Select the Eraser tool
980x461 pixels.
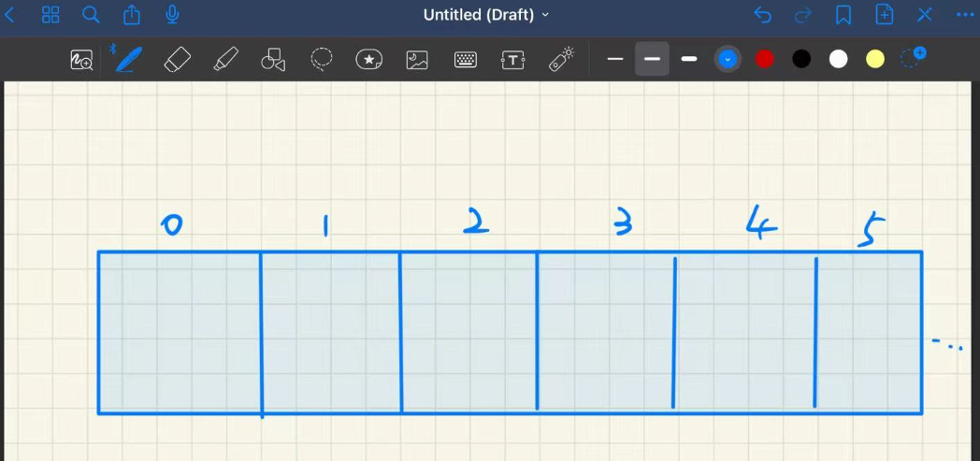(177, 60)
